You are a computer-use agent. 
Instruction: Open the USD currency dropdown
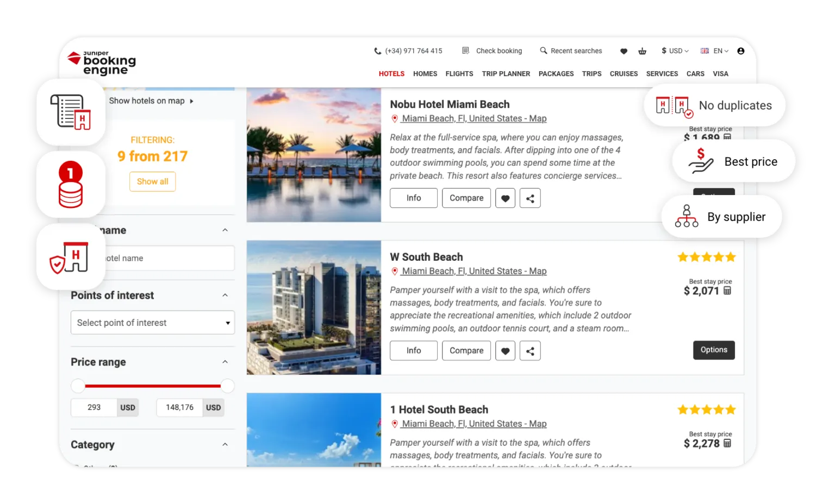tap(675, 51)
